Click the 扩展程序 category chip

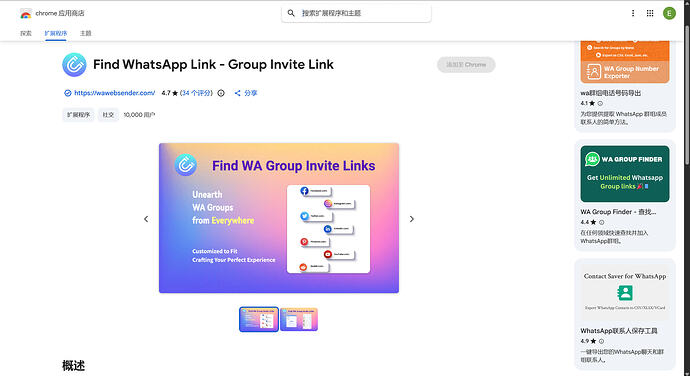[x=78, y=115]
